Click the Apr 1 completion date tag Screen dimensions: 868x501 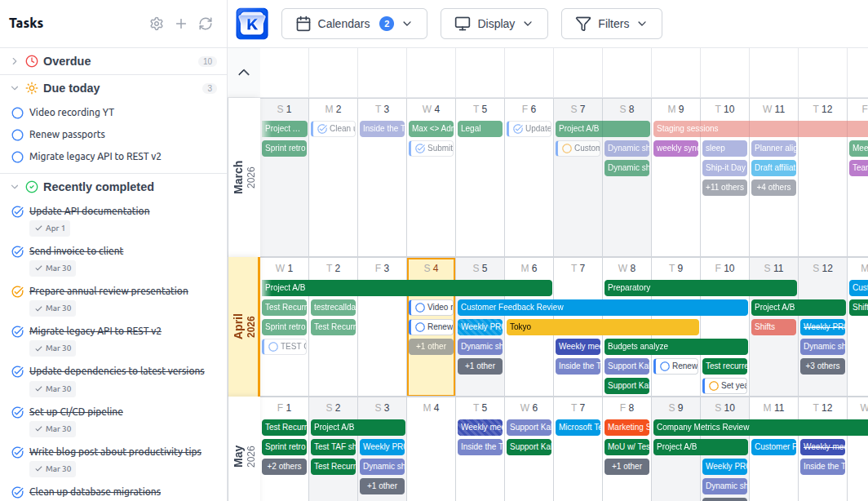tap(50, 228)
